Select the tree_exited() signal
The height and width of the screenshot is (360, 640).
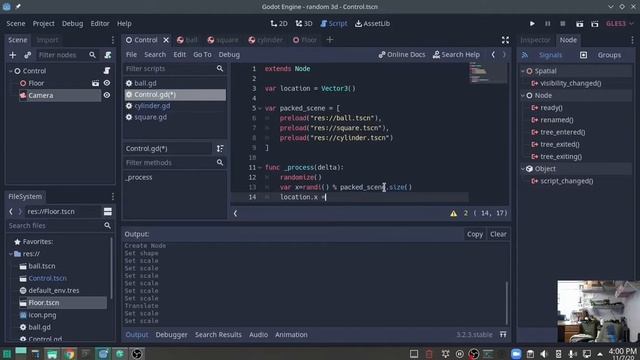click(560, 144)
